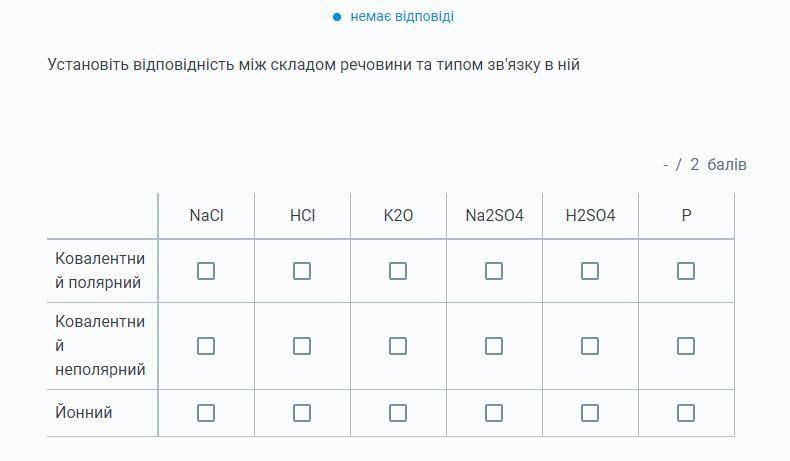Tick Ковалентний полярний checkbox under K2O

click(x=398, y=271)
